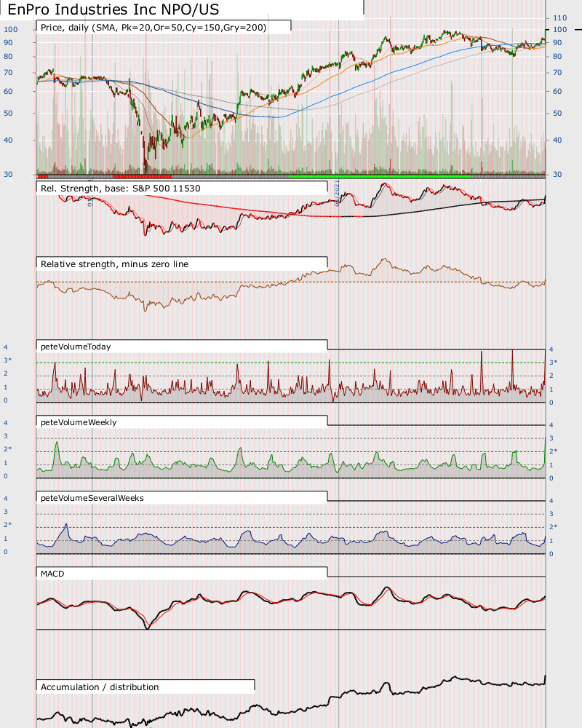The height and width of the screenshot is (728, 582).
Task: Click the 'peteVolumeWeekly' panel label
Action: coord(79,422)
